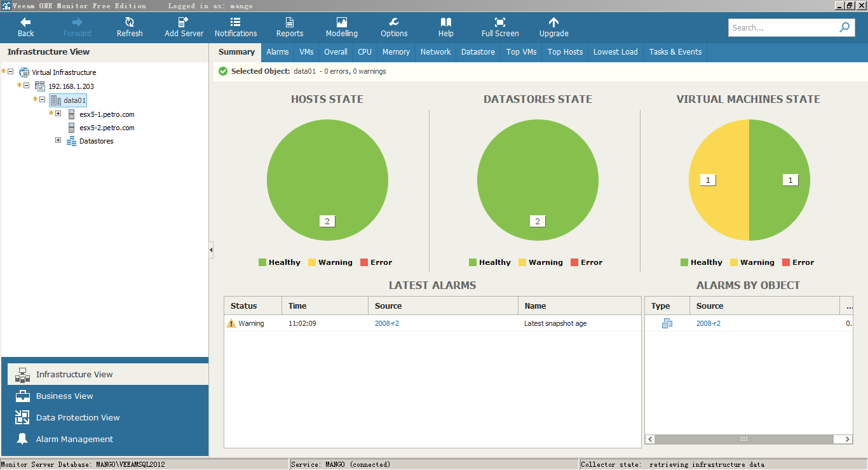Click the green Healthy slice of VM pie

(x=780, y=180)
